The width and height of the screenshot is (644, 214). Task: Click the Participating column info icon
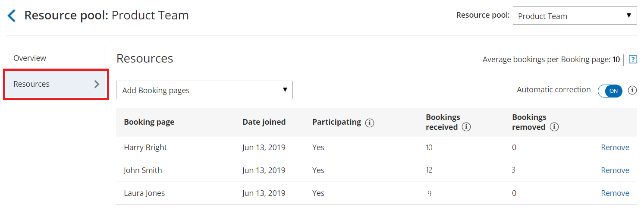(x=369, y=123)
